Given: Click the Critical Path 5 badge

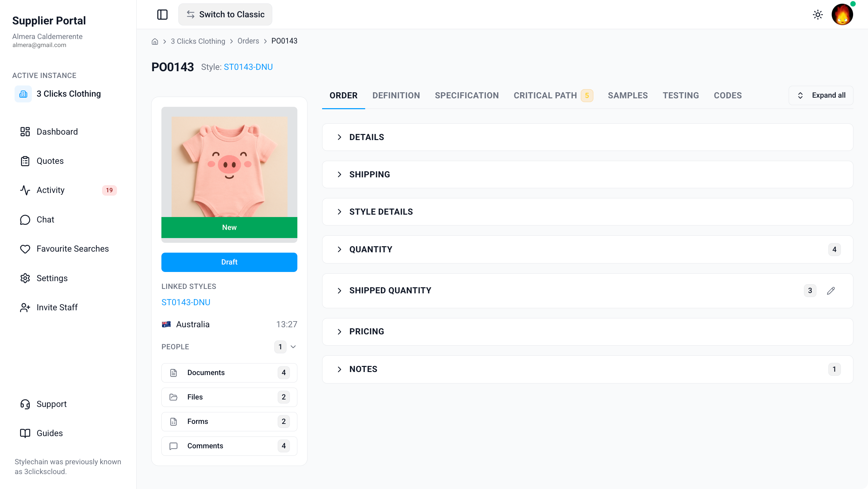Looking at the screenshot, I should (x=587, y=96).
